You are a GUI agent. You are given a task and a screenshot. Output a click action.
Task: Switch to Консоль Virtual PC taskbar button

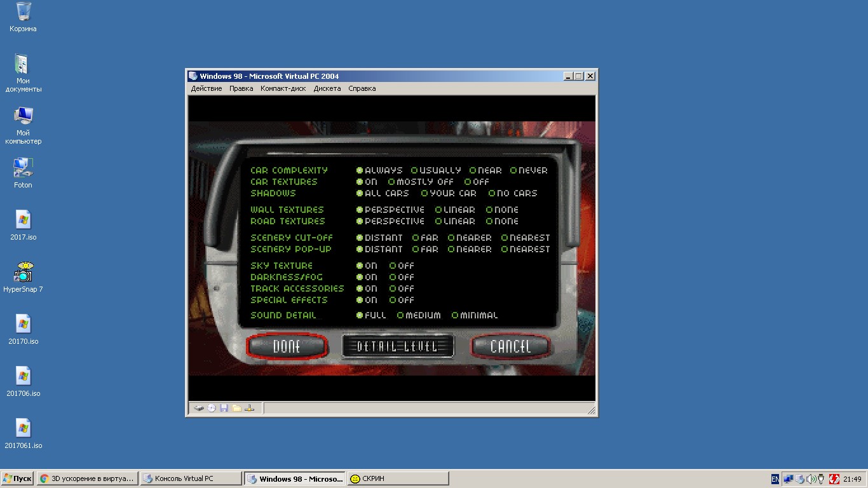(x=191, y=478)
